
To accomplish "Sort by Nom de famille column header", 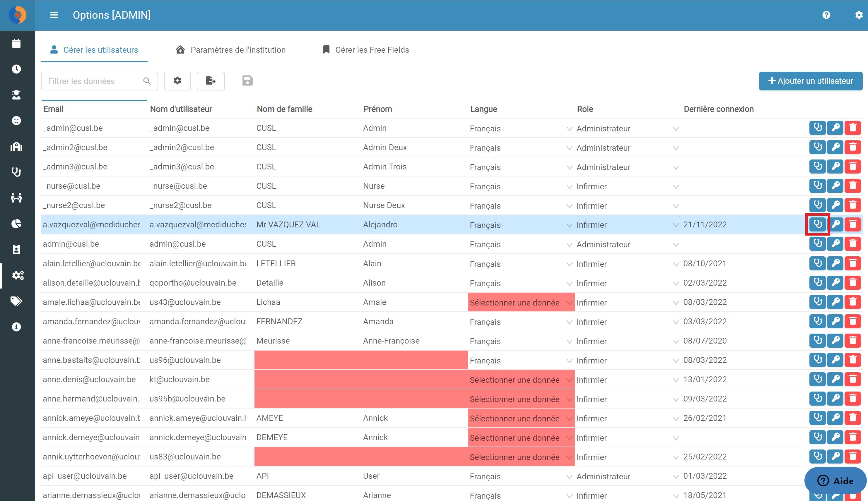I will point(284,109).
